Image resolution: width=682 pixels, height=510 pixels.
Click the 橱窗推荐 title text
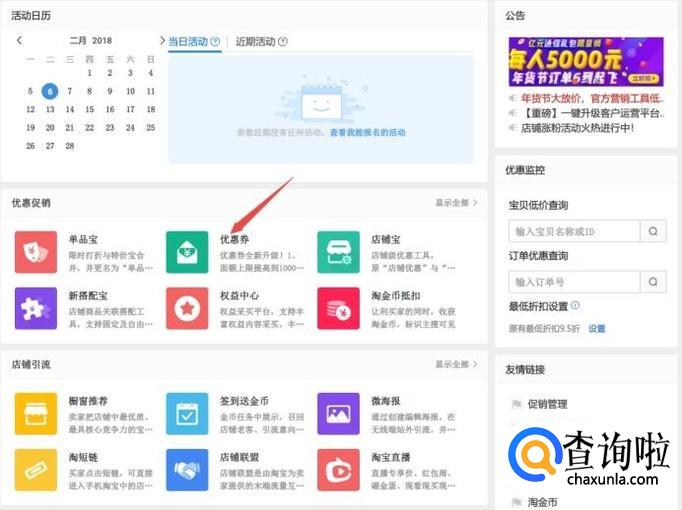pyautogui.click(x=88, y=401)
